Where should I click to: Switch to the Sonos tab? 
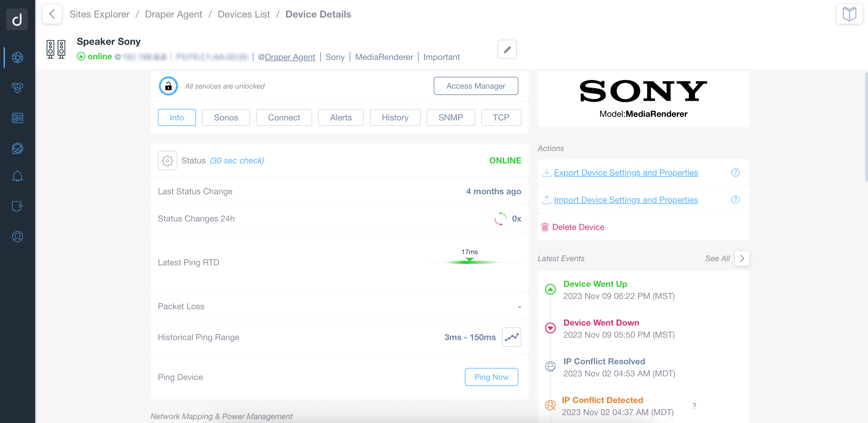pos(226,117)
